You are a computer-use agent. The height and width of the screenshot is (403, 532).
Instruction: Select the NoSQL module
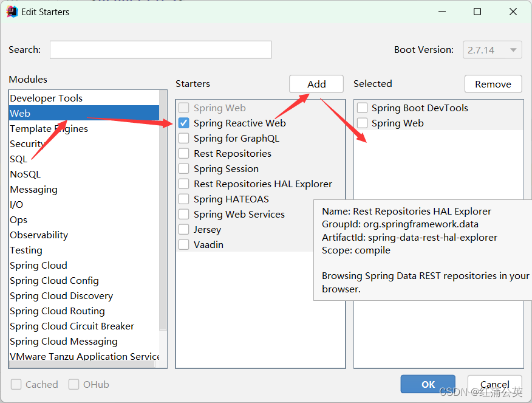pos(84,174)
